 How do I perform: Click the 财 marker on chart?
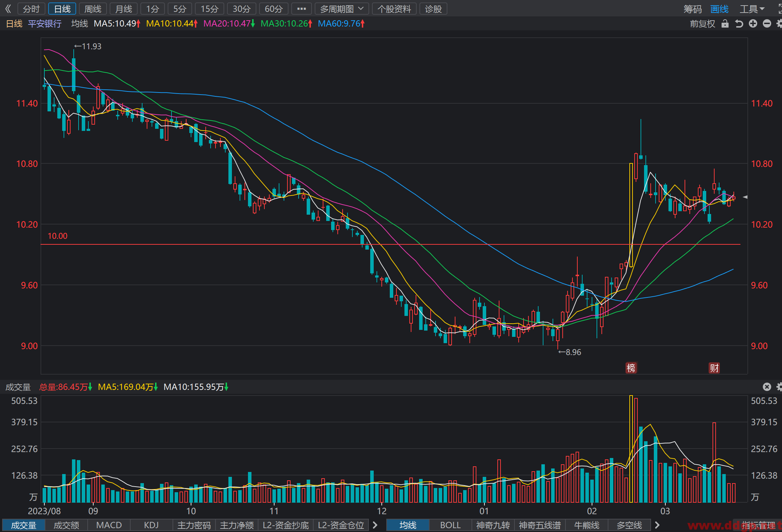pos(714,368)
